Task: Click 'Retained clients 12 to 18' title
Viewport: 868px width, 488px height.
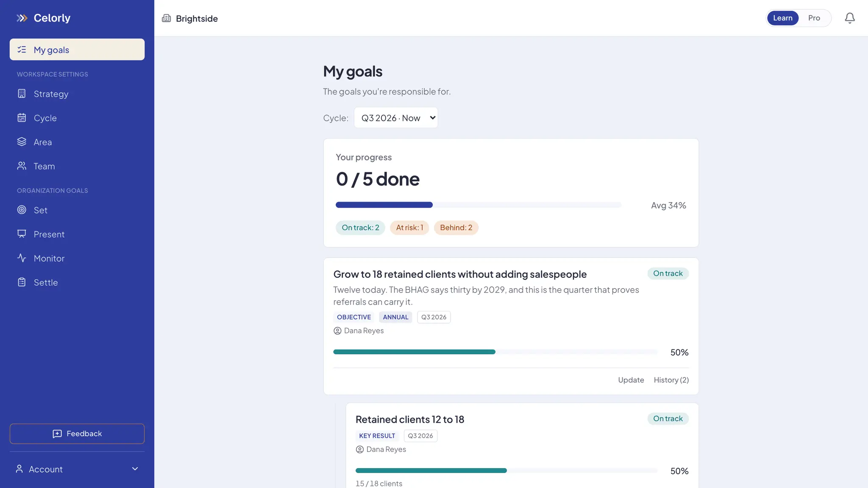Action: pos(410,419)
